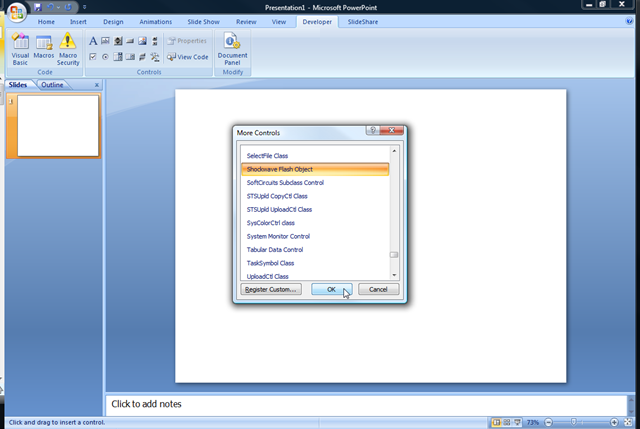This screenshot has height=429, width=640.
Task: Open the Undo history dropdown arrow
Action: [58, 7]
